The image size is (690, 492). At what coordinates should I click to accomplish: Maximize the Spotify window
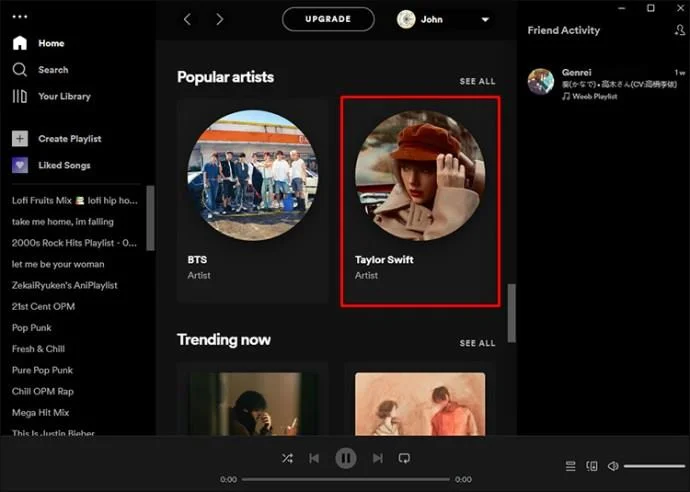(x=651, y=8)
